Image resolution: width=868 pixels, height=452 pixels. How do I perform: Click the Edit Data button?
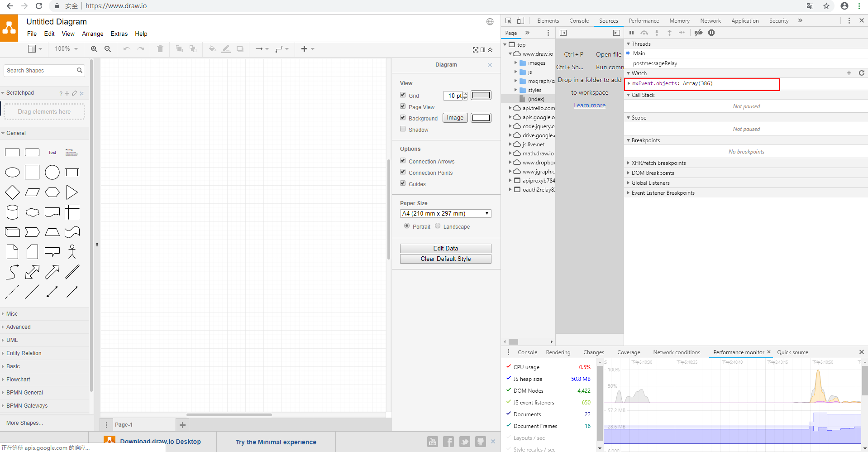click(445, 248)
